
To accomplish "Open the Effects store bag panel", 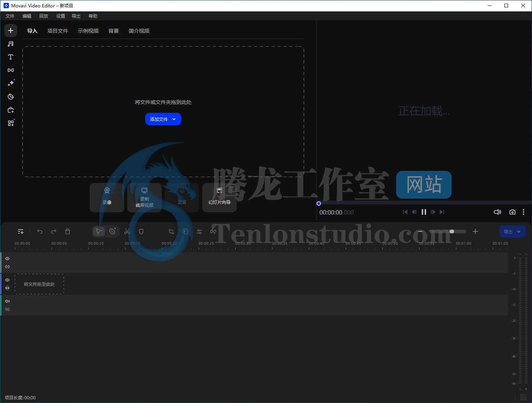I will (11, 110).
